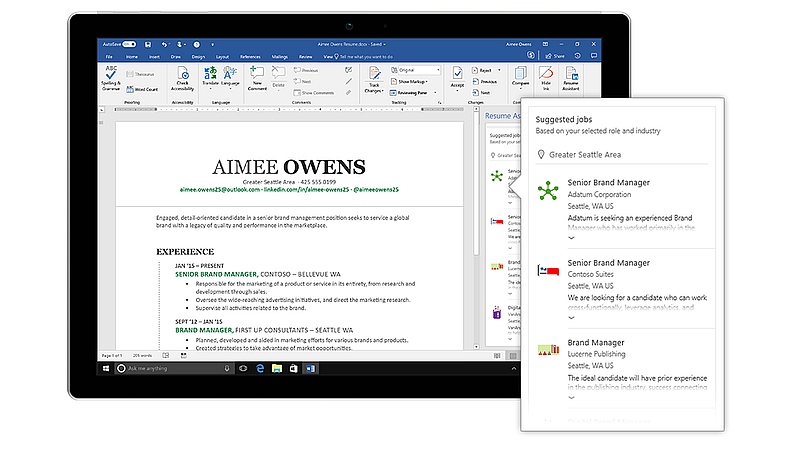Click the Adatum Corporation logo
This screenshot has width=800, height=450.
pyautogui.click(x=548, y=191)
